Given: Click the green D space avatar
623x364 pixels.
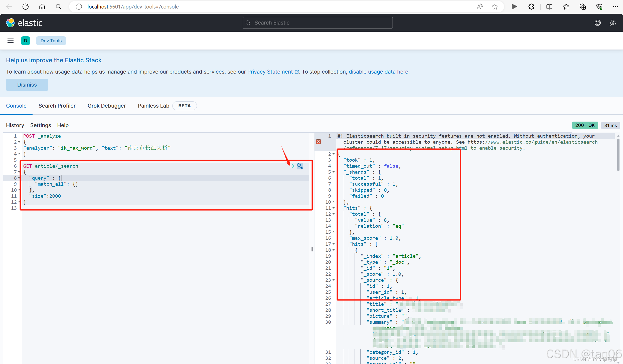Looking at the screenshot, I should pos(25,41).
